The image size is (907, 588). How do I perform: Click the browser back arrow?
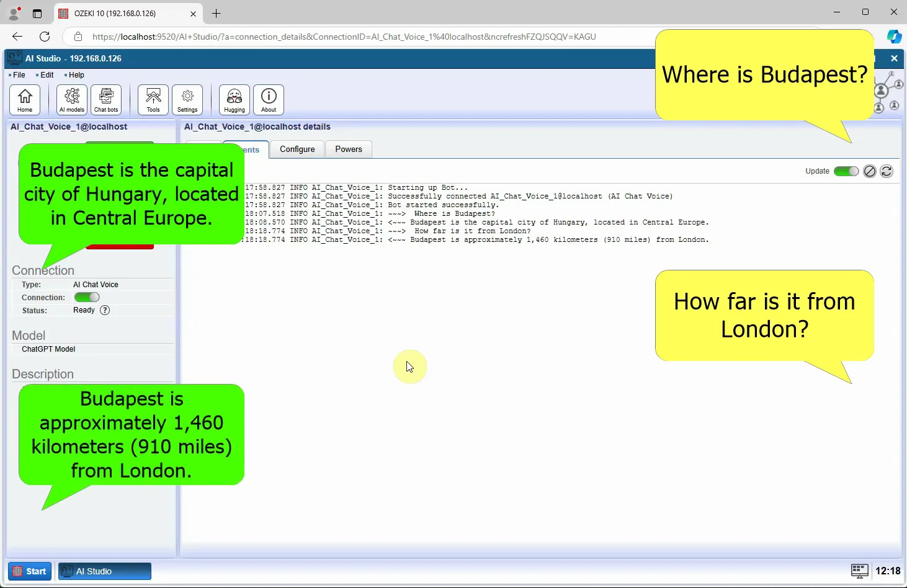tap(17, 37)
